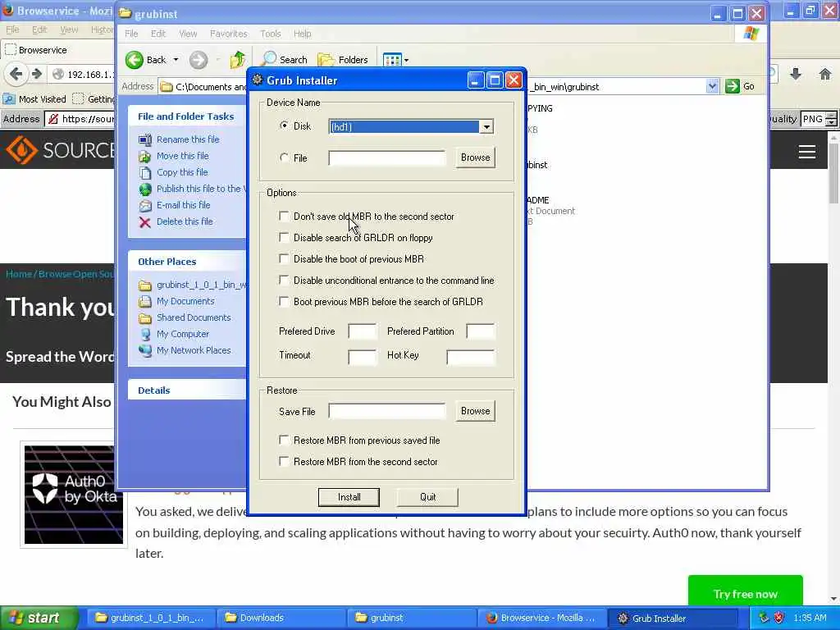Click the Auth0 by Okta ad thumbnail
Image resolution: width=840 pixels, height=630 pixels.
pyautogui.click(x=74, y=495)
